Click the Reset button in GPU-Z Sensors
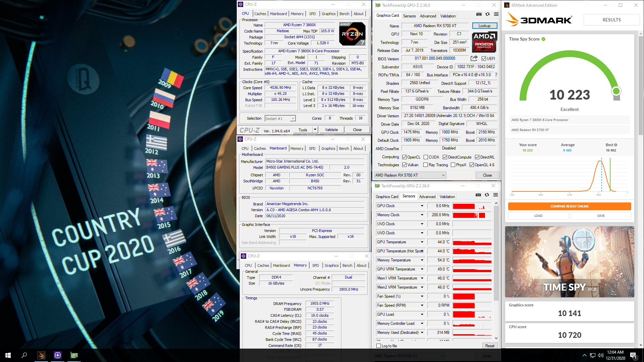Image resolution: width=644 pixels, height=362 pixels. [490, 346]
